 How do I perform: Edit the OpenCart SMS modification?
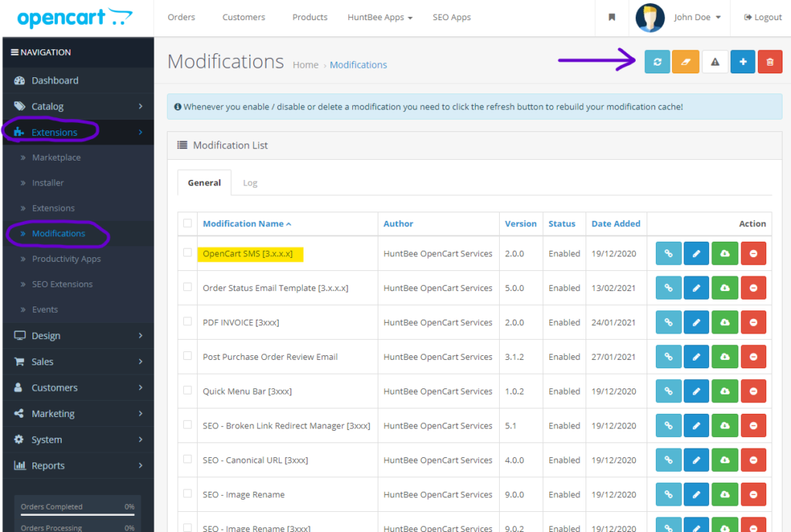point(696,253)
